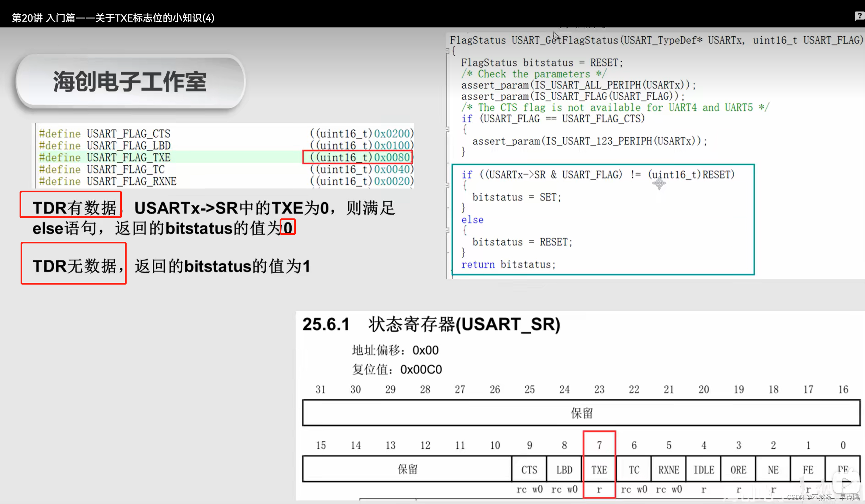Click the 海创电子工作室 studio banner
The width and height of the screenshot is (865, 504).
click(x=130, y=82)
